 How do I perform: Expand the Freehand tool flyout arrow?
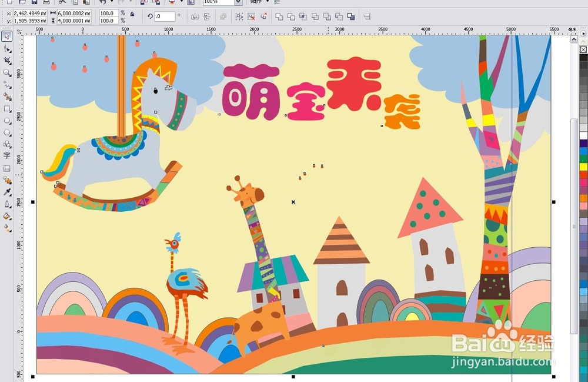(x=12, y=88)
